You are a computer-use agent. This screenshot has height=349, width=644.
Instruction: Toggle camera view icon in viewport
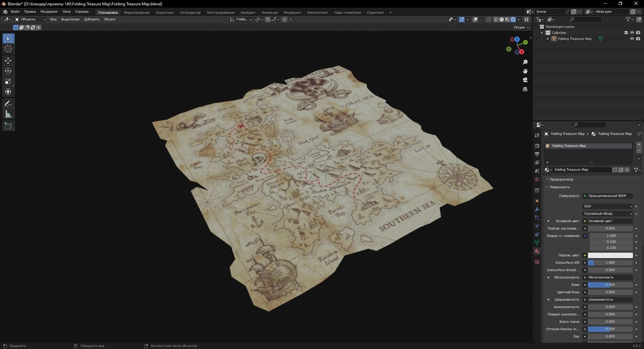(x=525, y=80)
